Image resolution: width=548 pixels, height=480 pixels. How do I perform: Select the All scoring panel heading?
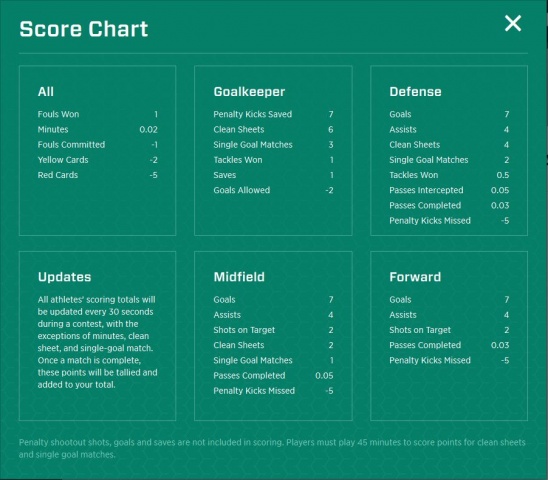(x=46, y=92)
